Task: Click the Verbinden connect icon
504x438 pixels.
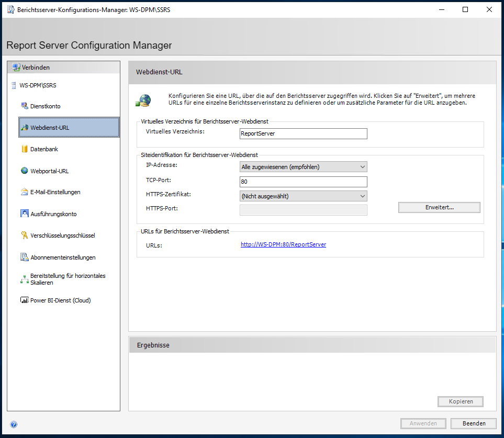Action: (16, 68)
